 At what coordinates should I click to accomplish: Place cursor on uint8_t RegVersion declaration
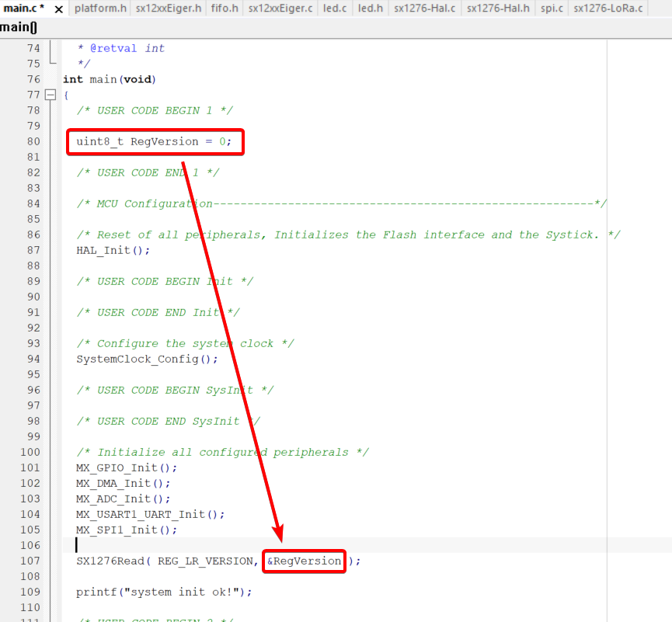[x=154, y=141]
